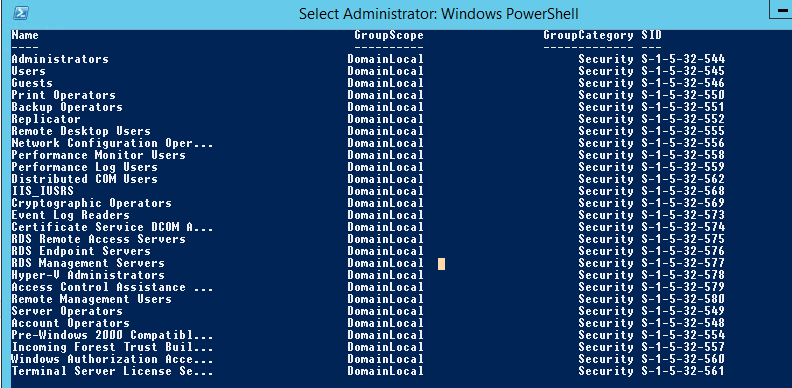Click the window title 'Select Administrator: Windows PowerShell'
This screenshot has width=792, height=388.
pos(438,14)
